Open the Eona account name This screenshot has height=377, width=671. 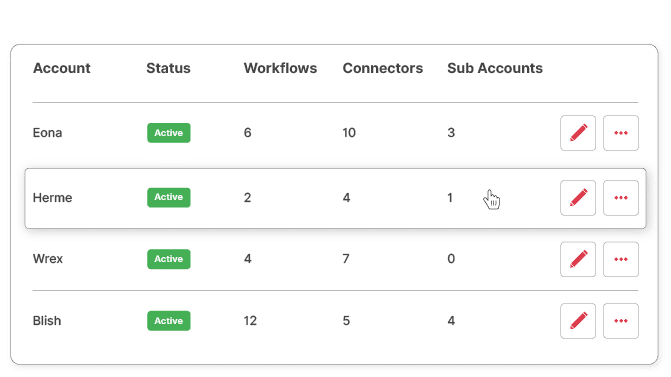(48, 133)
